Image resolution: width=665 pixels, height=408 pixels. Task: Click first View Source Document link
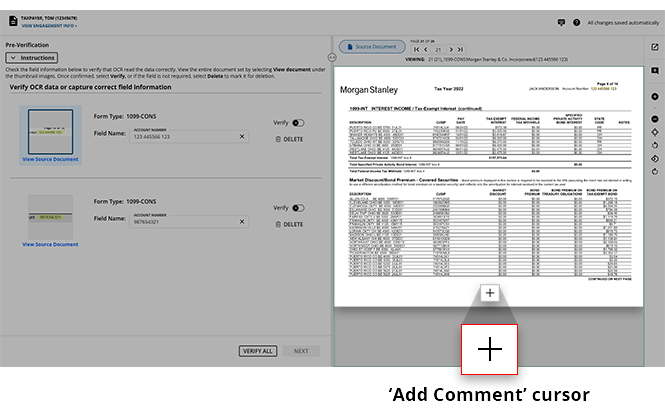50,159
